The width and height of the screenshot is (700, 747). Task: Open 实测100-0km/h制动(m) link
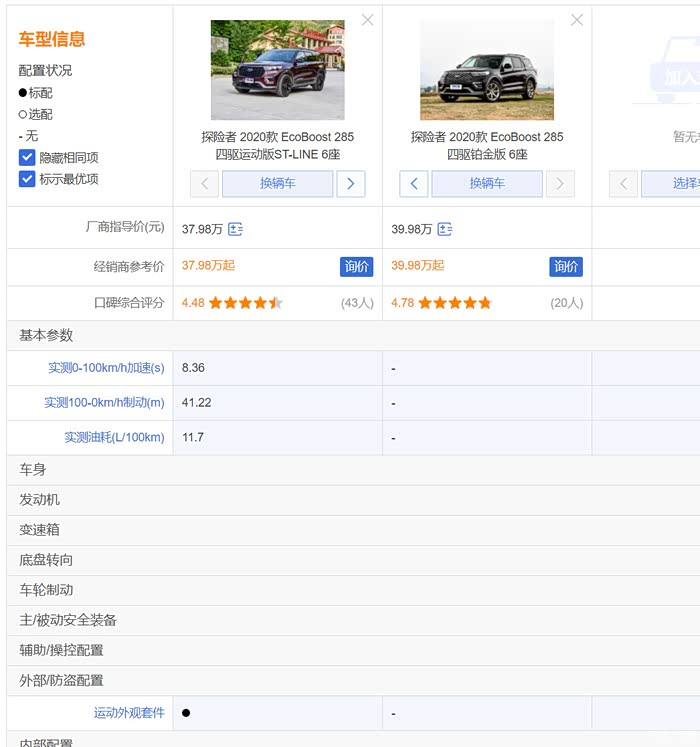pyautogui.click(x=104, y=403)
